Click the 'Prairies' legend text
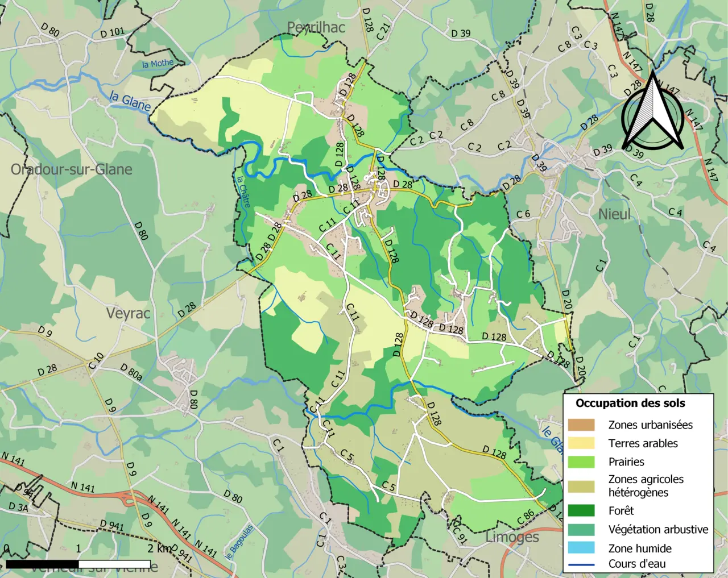The width and height of the screenshot is (728, 578). point(626,462)
